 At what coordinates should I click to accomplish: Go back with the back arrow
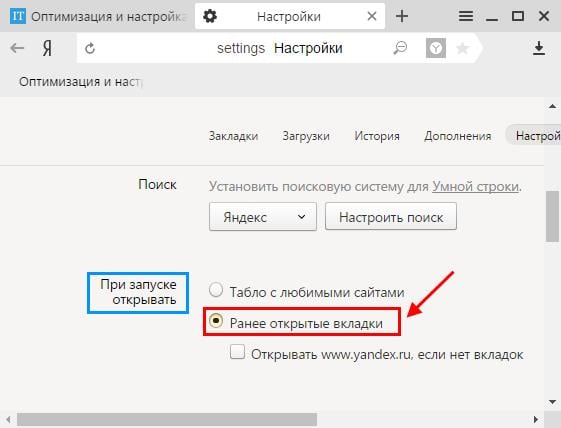click(x=17, y=48)
